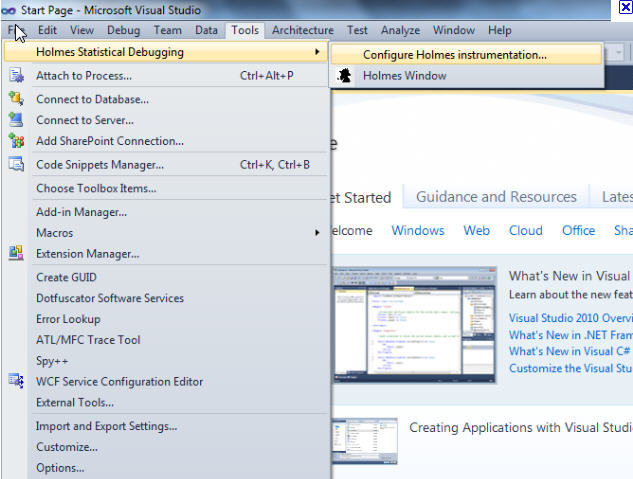
Task: Open Code Snippets Manager
Action: pyautogui.click(x=166, y=165)
